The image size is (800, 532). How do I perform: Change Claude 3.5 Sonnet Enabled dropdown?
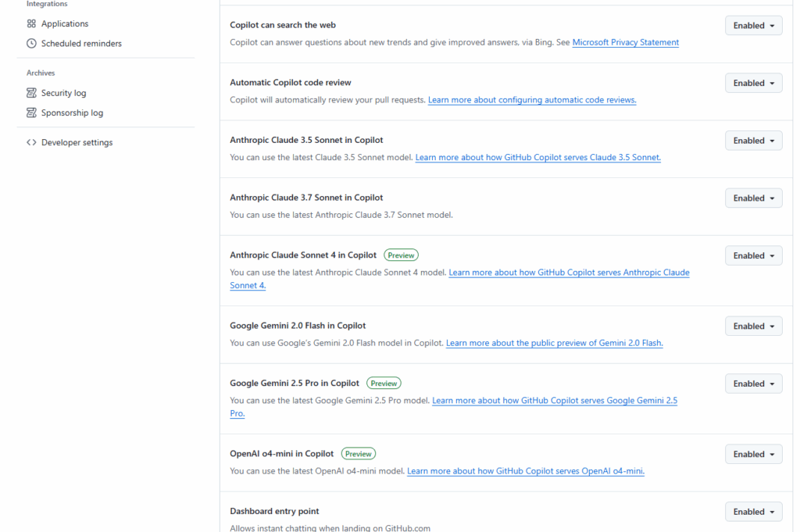click(754, 141)
